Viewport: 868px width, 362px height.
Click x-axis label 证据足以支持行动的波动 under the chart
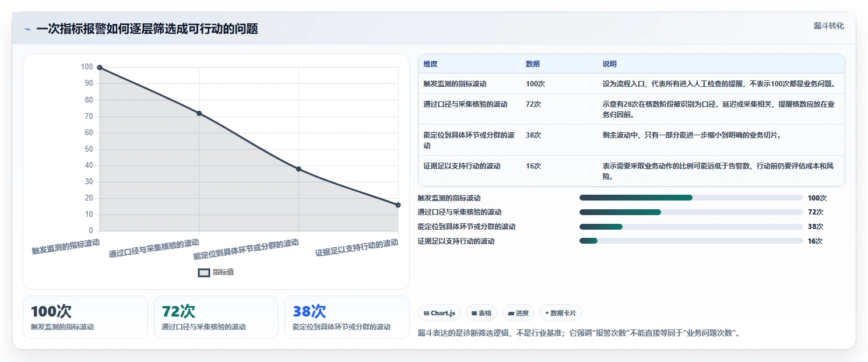357,248
